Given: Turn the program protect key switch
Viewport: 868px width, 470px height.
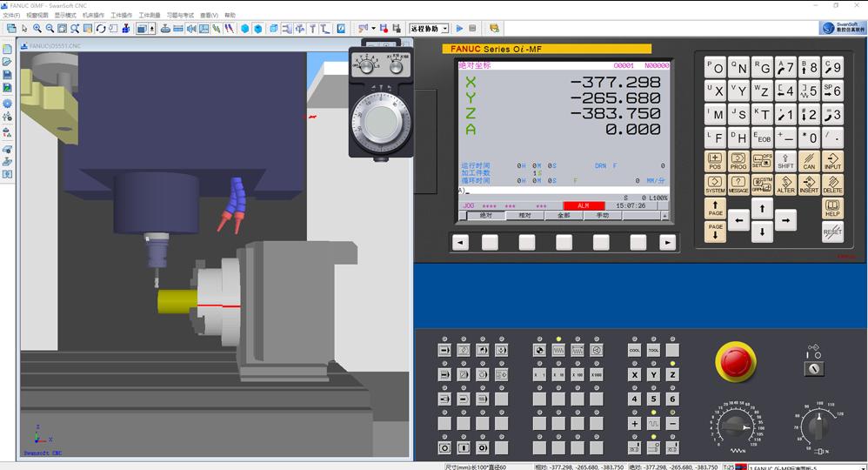Looking at the screenshot, I should [813, 369].
